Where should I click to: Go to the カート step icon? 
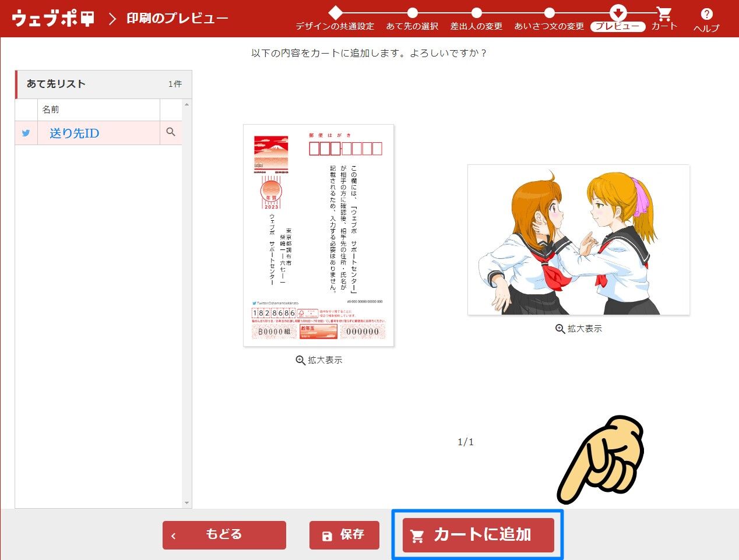664,13
